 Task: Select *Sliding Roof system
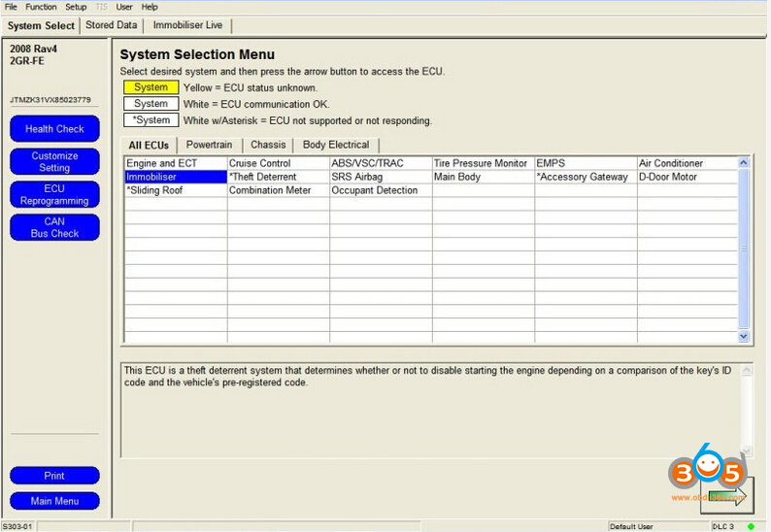pos(176,190)
